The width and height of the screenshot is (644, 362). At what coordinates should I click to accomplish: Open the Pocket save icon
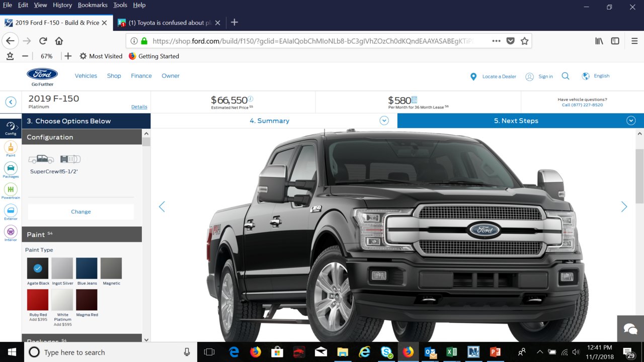(510, 41)
